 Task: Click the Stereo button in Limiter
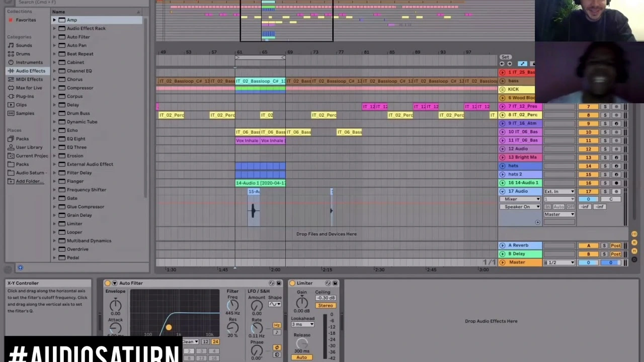[x=326, y=306]
